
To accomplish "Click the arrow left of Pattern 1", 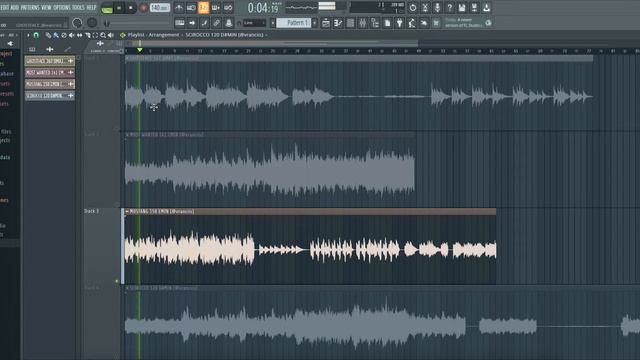I will (273, 23).
